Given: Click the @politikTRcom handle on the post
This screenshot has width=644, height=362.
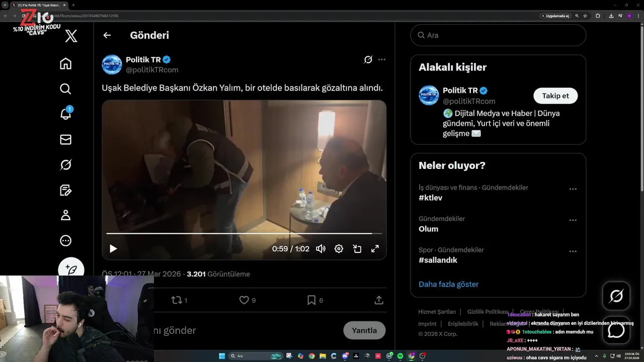Looking at the screenshot, I should click(152, 70).
